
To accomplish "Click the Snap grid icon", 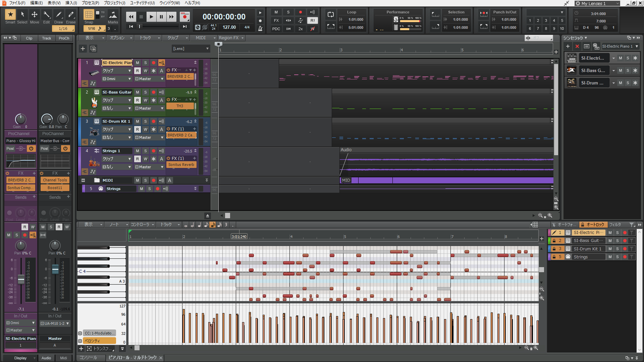I will click(89, 15).
